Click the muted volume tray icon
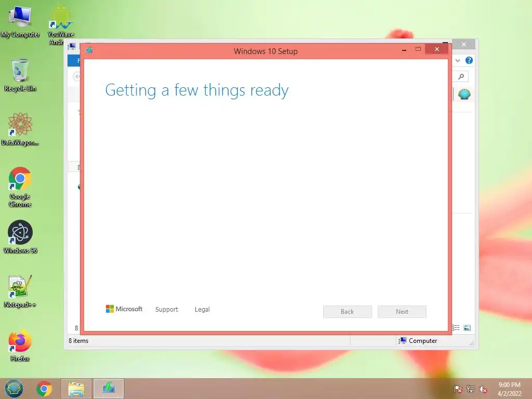The image size is (532, 399). pos(483,389)
